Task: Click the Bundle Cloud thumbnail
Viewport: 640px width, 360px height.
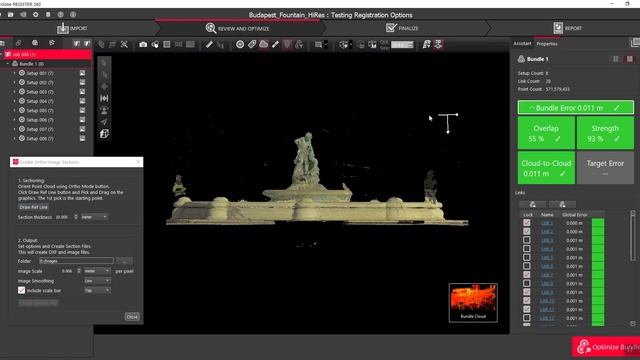Action: [473, 302]
